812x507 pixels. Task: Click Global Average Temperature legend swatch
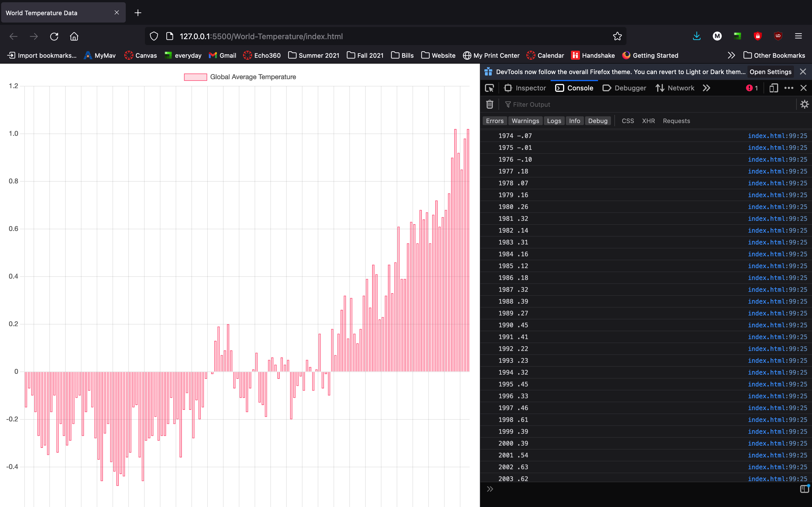195,77
